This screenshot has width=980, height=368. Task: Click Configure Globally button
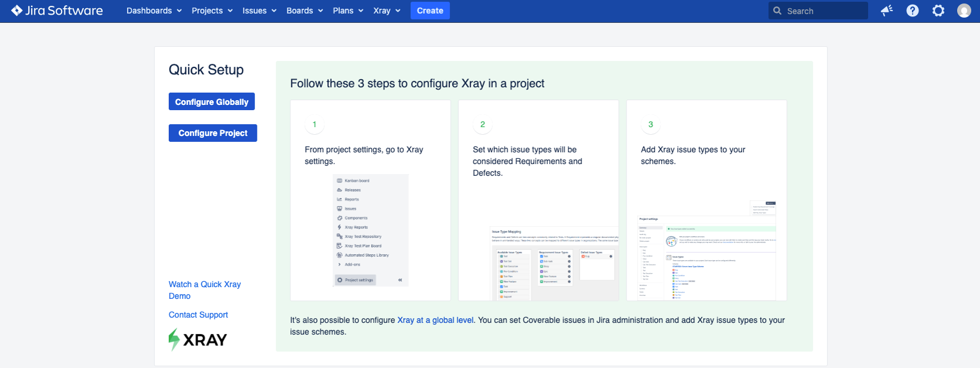click(212, 101)
